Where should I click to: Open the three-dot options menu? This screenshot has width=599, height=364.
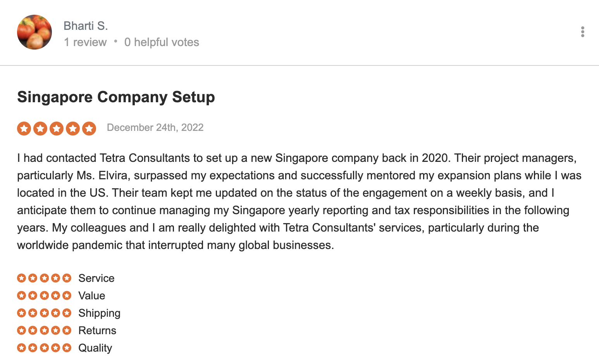582,32
